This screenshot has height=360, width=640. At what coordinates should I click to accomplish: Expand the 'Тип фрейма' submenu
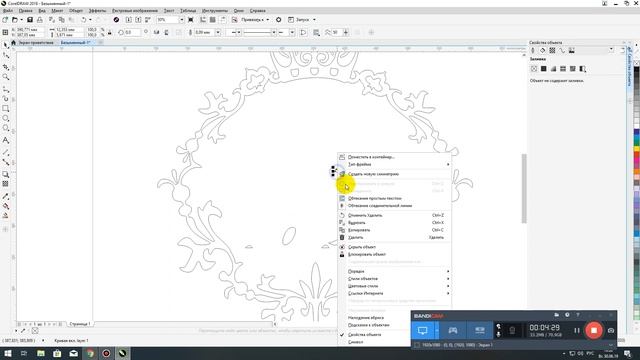coord(394,164)
